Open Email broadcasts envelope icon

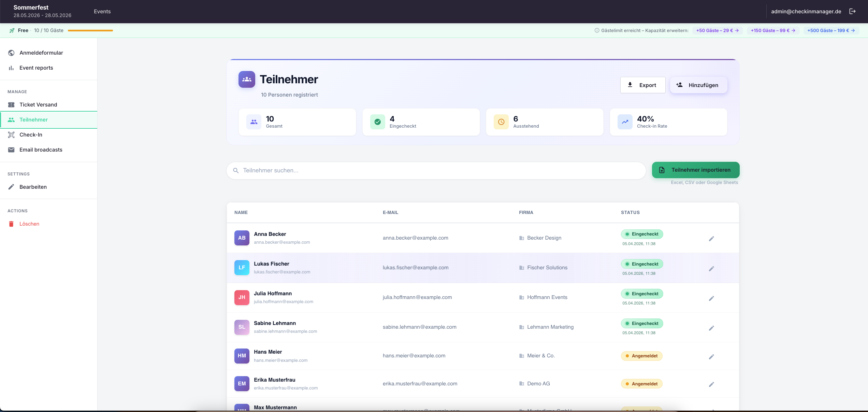pyautogui.click(x=11, y=150)
